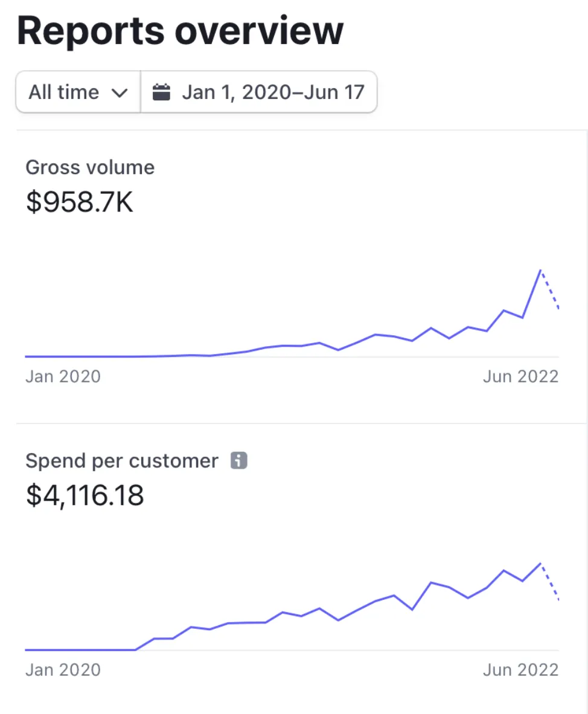Viewport: 588px width, 714px height.
Task: Click Jan 2020 label under Spend per customer chart
Action: click(63, 670)
